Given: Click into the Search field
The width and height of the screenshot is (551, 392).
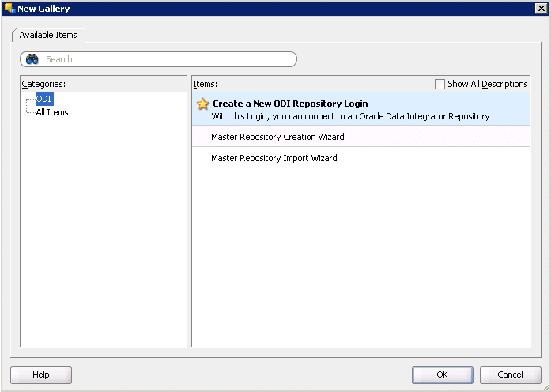Looking at the screenshot, I should click(158, 59).
